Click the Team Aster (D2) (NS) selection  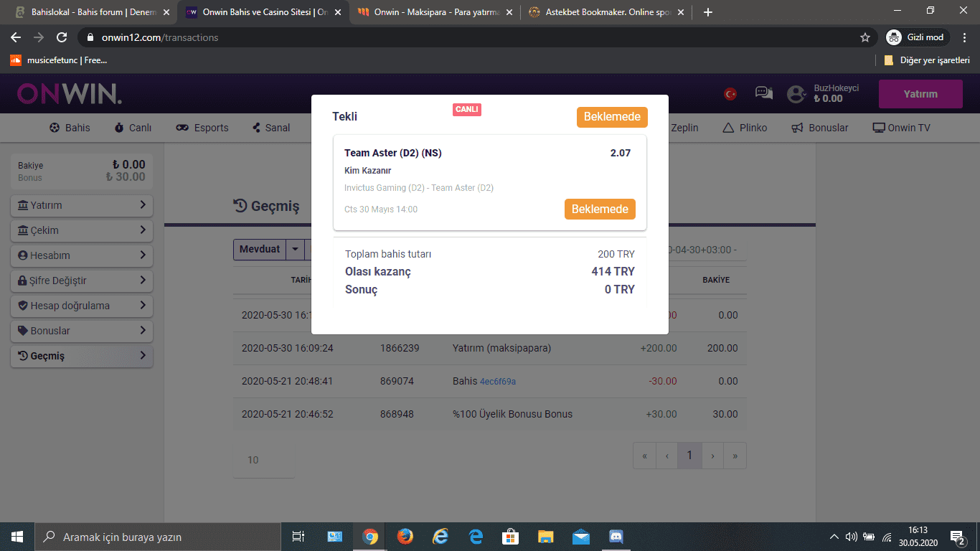[x=393, y=153]
